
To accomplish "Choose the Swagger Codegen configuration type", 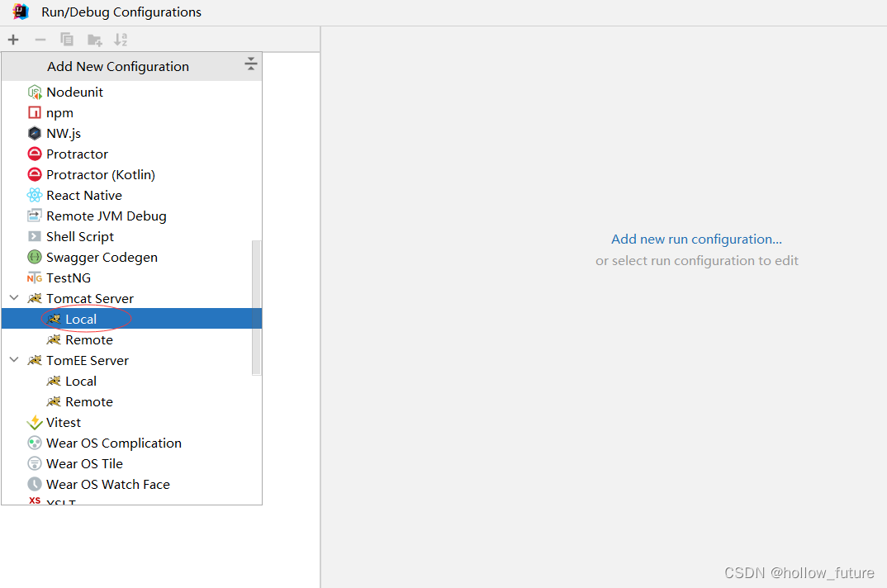I will tap(132, 258).
